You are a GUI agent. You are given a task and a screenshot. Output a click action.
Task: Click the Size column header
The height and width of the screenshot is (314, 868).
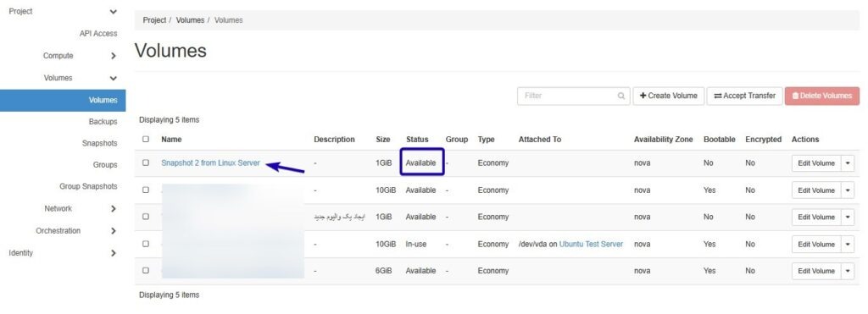(382, 140)
